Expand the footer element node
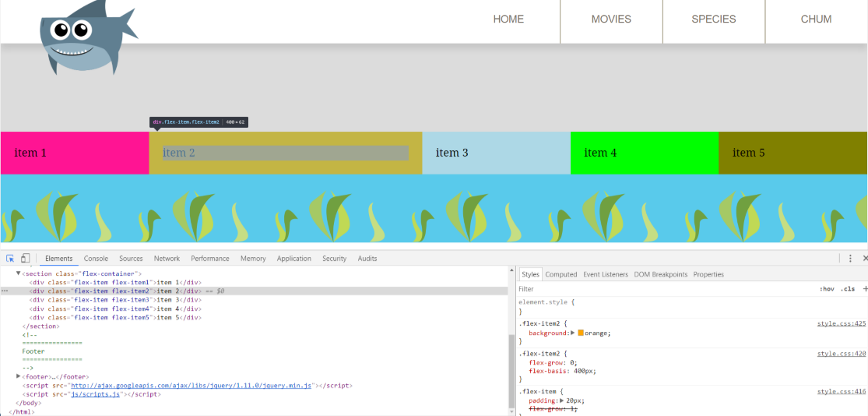This screenshot has width=868, height=416. [19, 376]
